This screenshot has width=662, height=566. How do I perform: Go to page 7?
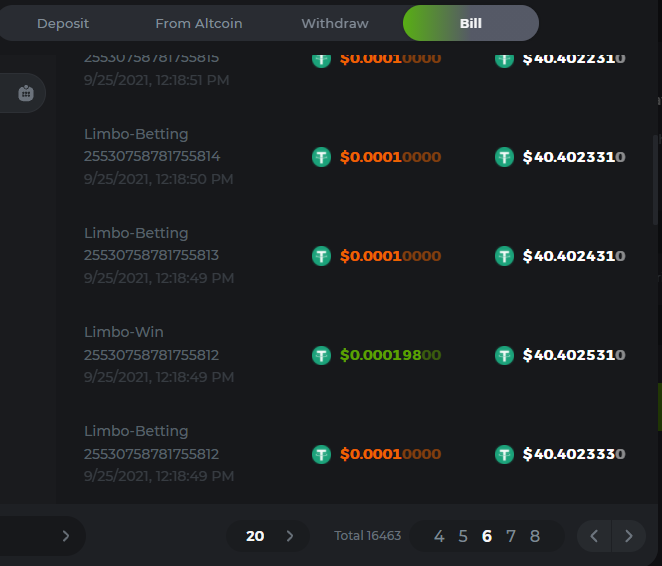[511, 536]
